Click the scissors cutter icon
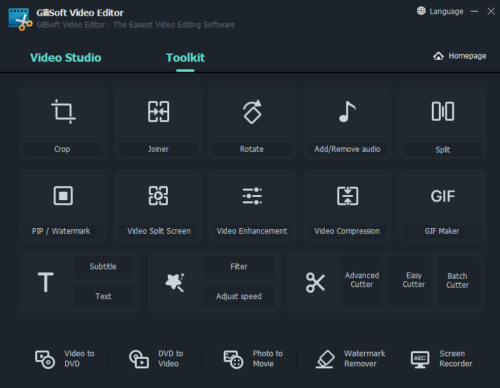The height and width of the screenshot is (388, 500). (x=315, y=282)
